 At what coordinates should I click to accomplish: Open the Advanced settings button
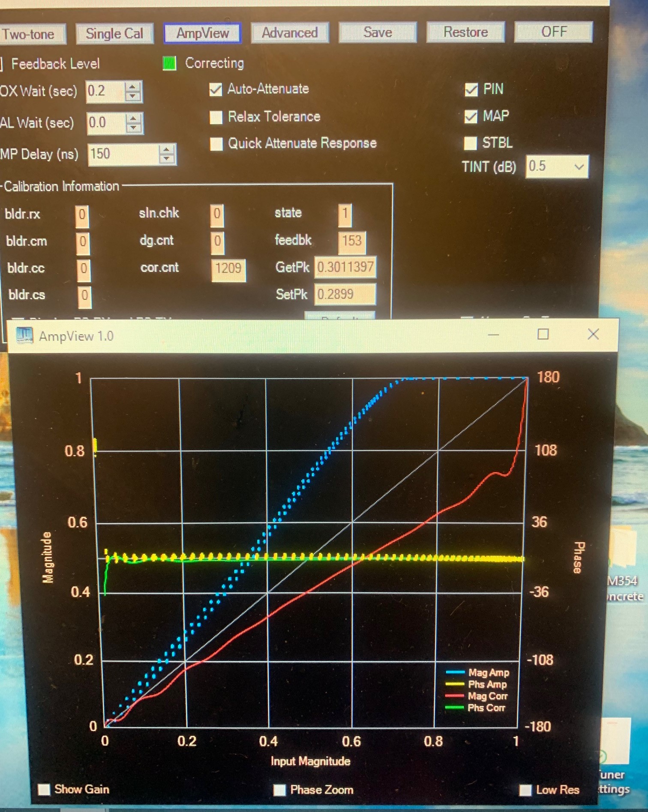(290, 33)
